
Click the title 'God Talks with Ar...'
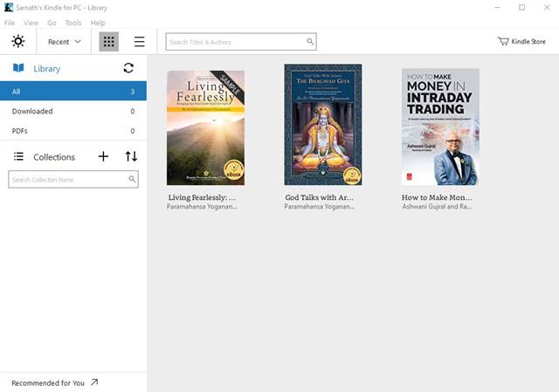click(319, 197)
